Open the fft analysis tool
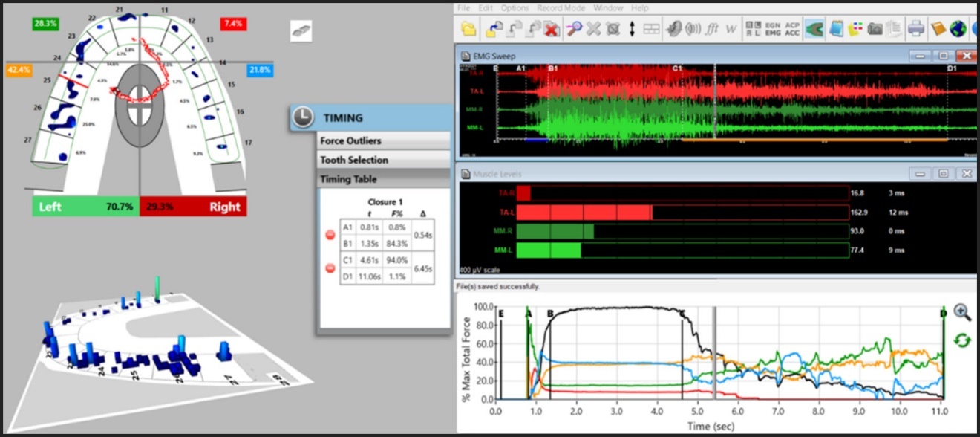Image resolution: width=980 pixels, height=437 pixels. pos(712,29)
